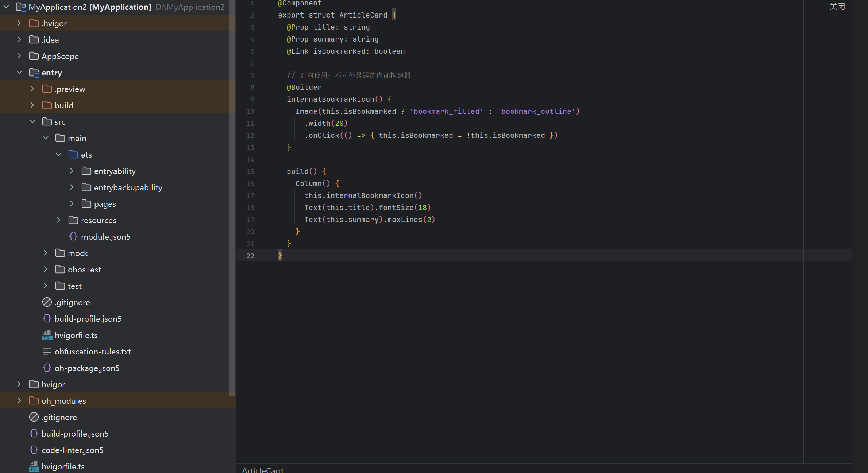This screenshot has width=868, height=473.
Task: Click the root hvigorfile.ts icon
Action: pyautogui.click(x=34, y=466)
